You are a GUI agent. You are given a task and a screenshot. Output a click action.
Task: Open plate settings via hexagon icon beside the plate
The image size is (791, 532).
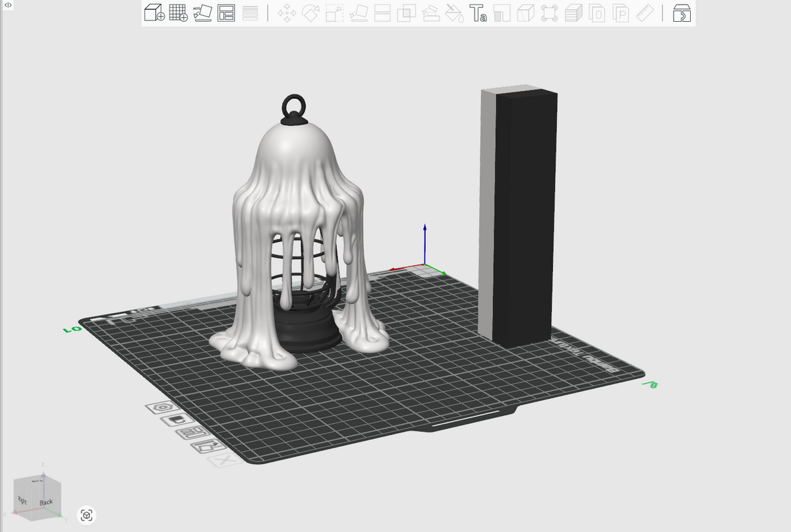[162, 407]
